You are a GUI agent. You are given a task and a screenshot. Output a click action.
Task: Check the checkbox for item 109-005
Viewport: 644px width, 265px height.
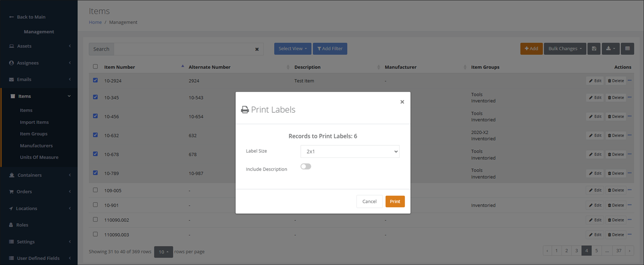95,190
